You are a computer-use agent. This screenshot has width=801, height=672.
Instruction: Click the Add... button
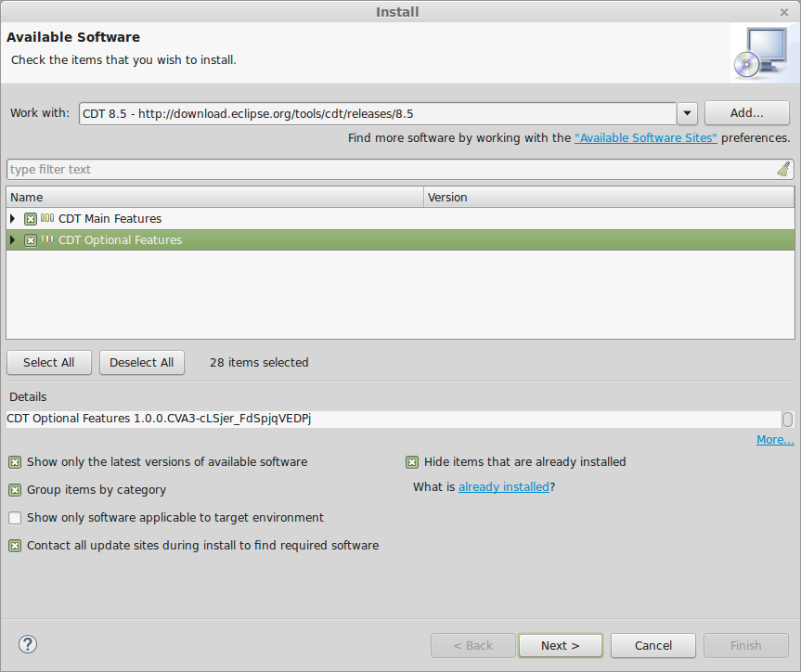747,113
